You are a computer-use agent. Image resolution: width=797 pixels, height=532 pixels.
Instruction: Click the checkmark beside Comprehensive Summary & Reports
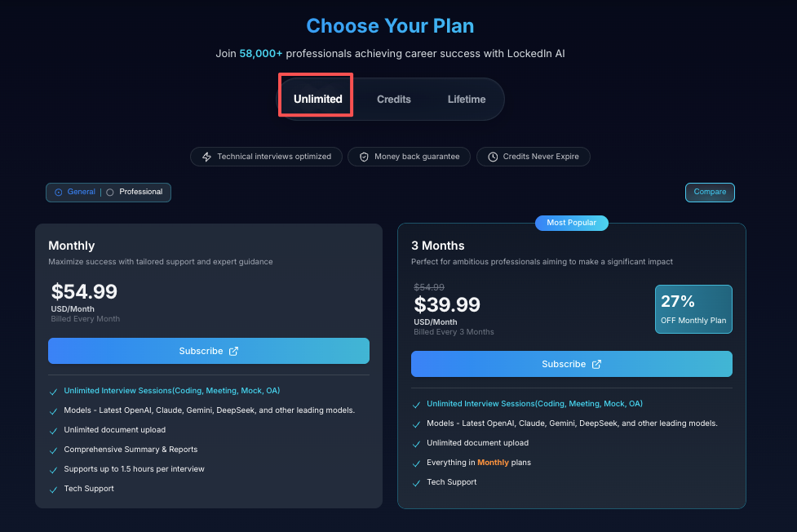point(53,450)
